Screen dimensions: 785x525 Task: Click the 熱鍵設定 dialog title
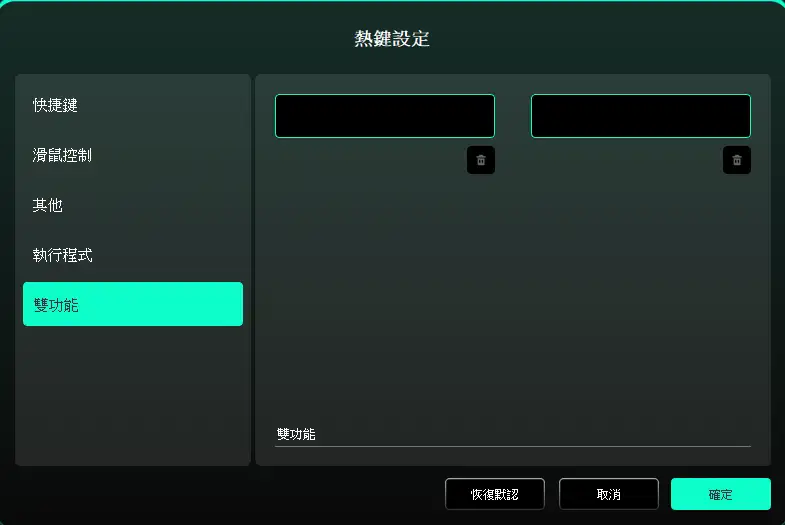pos(392,39)
